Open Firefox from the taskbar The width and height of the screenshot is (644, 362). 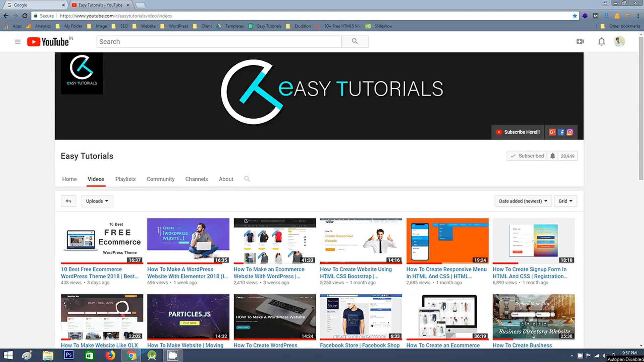point(110,355)
